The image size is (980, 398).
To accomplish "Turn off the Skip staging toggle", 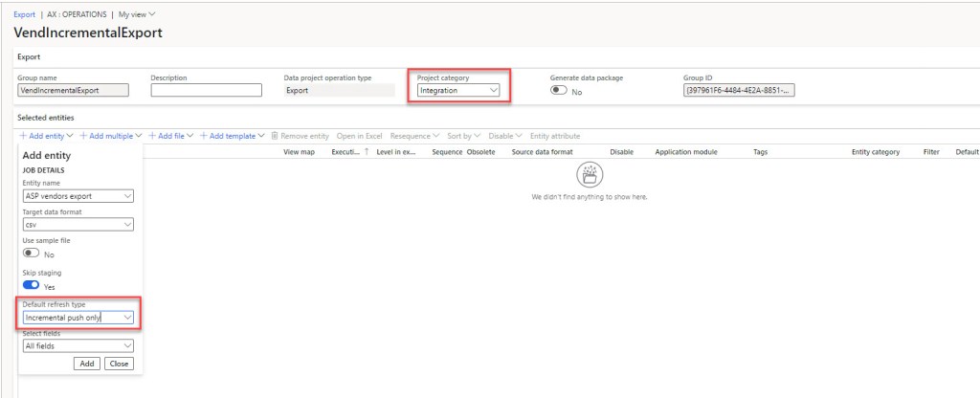I will [x=31, y=285].
